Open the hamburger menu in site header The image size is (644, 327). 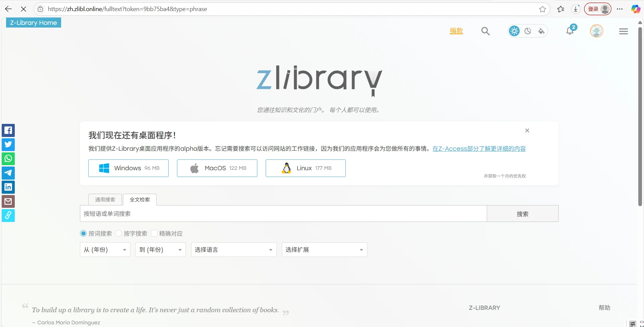[x=624, y=31]
